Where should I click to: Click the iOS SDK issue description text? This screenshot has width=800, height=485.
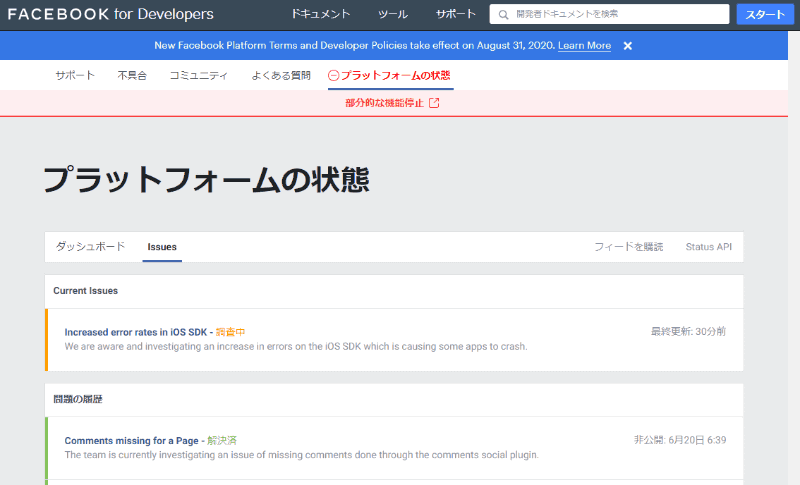296,346
